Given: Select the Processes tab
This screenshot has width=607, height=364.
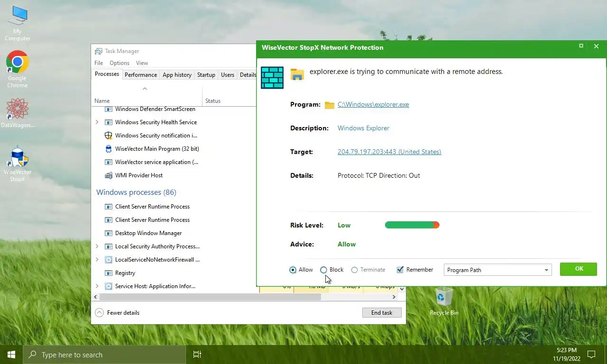Looking at the screenshot, I should pos(107,74).
